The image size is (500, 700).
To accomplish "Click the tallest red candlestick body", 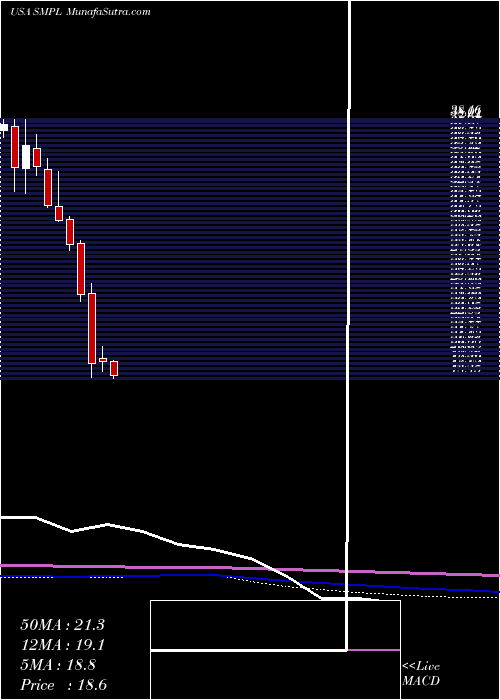I will click(x=92, y=328).
